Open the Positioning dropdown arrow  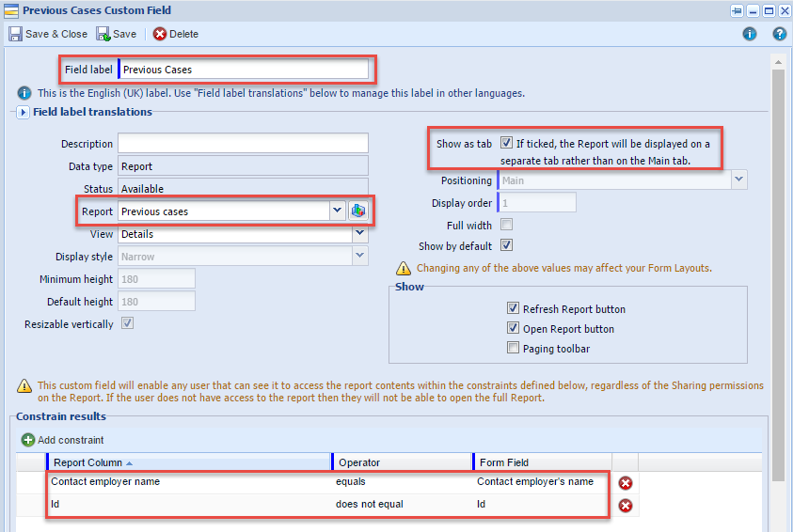[x=738, y=180]
